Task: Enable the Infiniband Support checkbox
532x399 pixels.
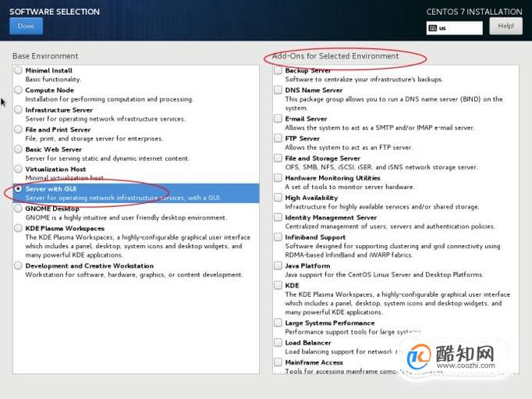Action: click(278, 237)
